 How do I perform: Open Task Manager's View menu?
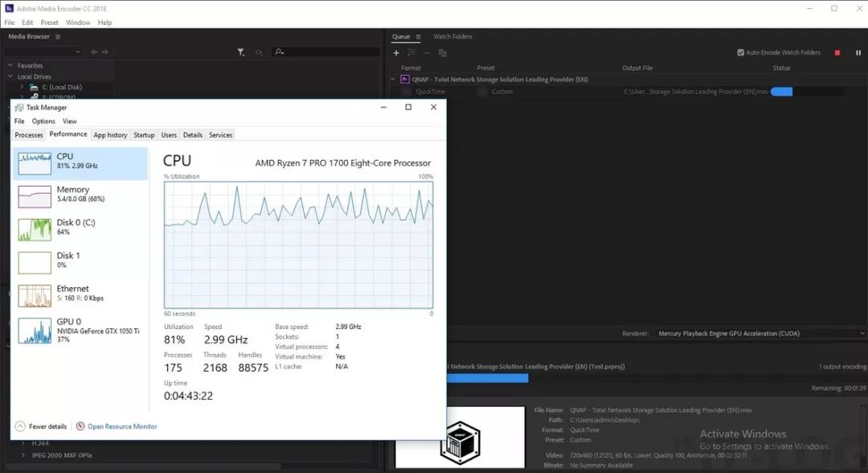pyautogui.click(x=70, y=121)
